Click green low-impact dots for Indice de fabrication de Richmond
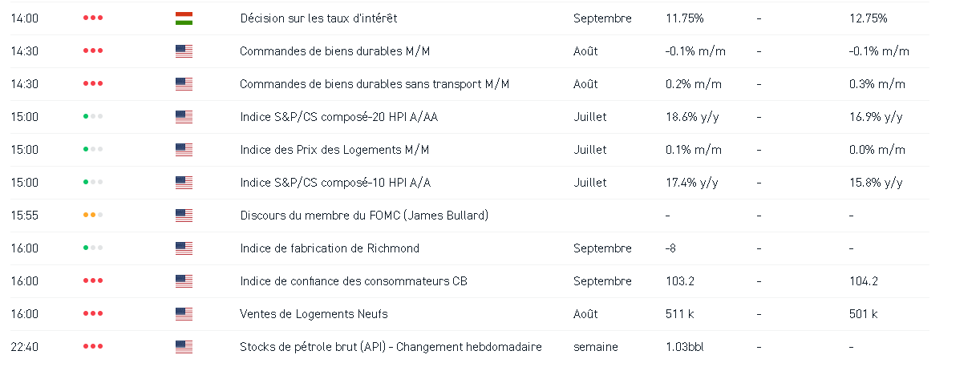980x375 pixels. point(93,248)
